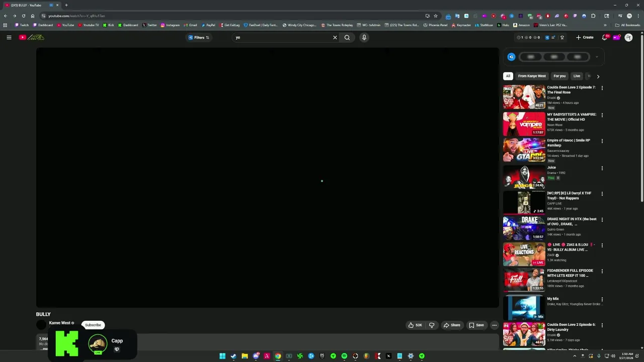Start voice search with microphone icon
The image size is (644, 362).
(x=364, y=37)
